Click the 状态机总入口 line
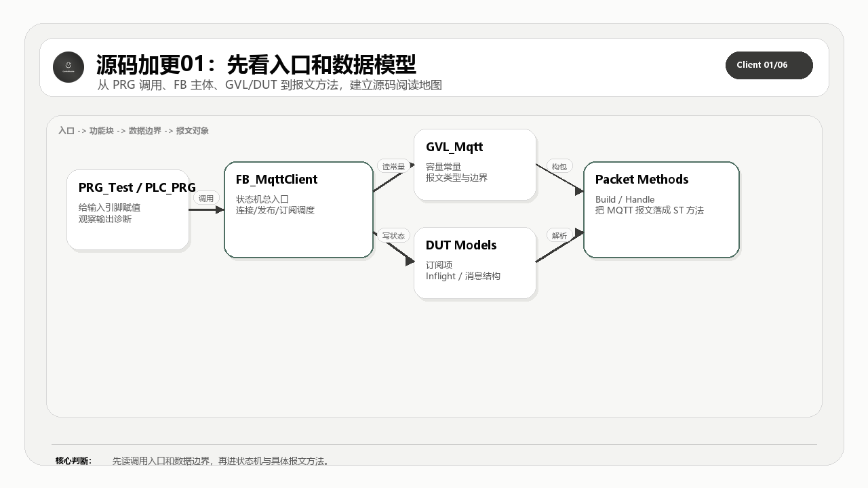 click(x=262, y=199)
